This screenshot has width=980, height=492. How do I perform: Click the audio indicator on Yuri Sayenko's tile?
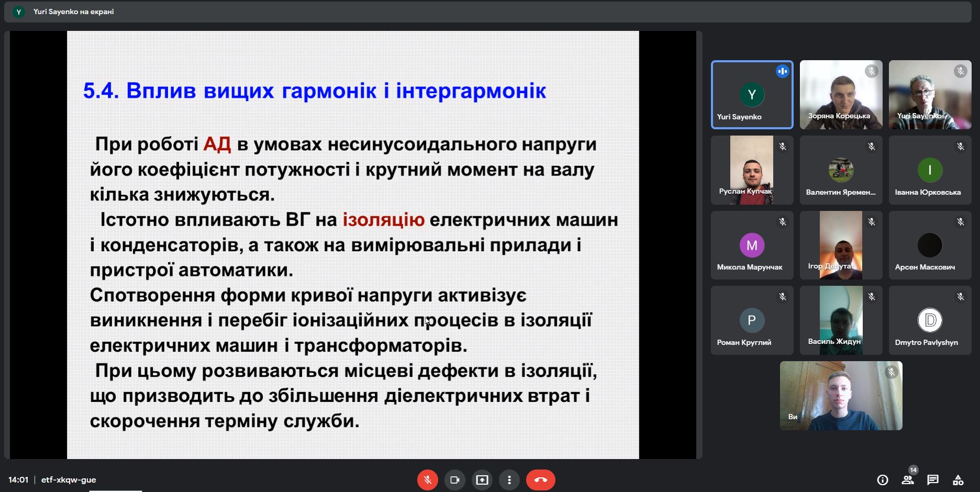coord(782,71)
